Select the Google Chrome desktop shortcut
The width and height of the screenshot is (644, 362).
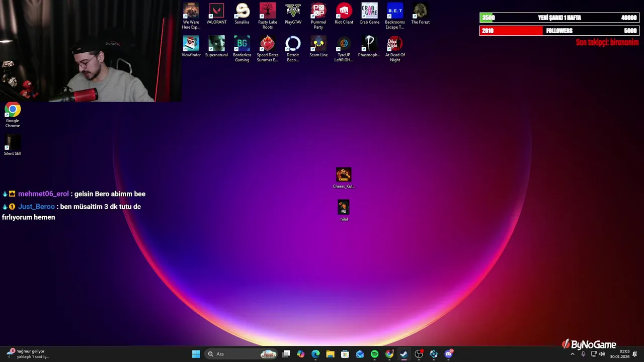click(13, 115)
